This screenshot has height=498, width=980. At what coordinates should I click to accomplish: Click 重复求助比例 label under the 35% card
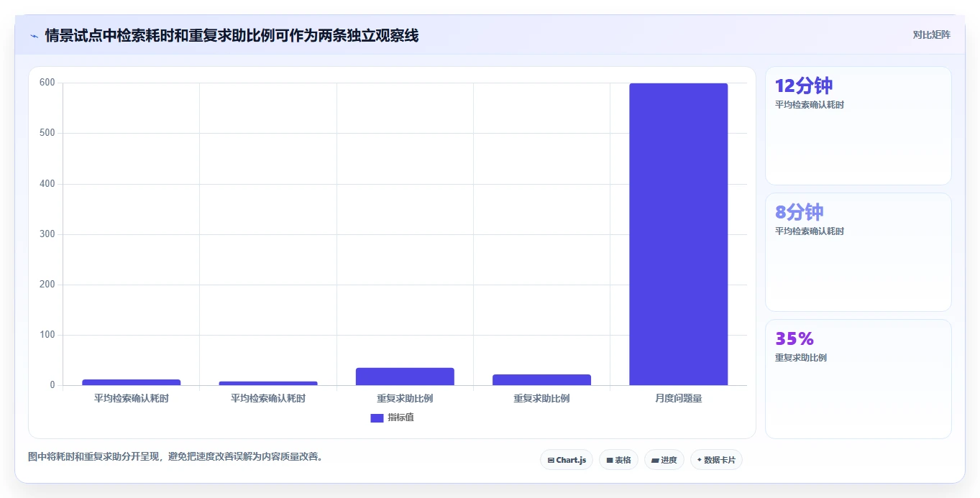(x=801, y=357)
